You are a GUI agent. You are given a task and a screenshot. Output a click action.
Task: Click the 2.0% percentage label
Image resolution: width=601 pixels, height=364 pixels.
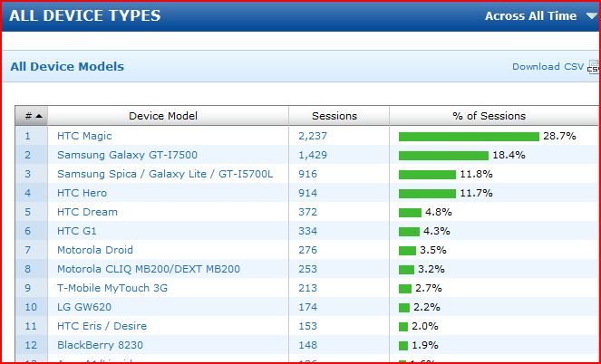[x=425, y=326]
